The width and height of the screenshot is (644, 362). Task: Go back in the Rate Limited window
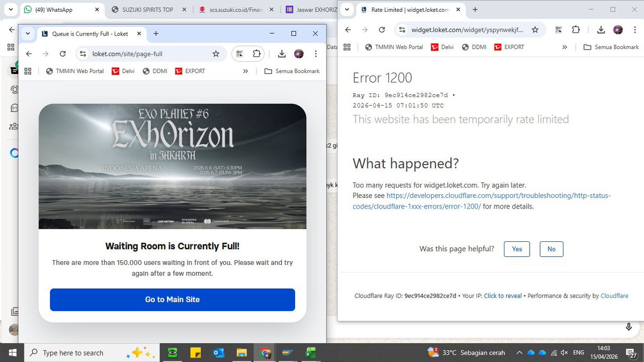pos(348,30)
